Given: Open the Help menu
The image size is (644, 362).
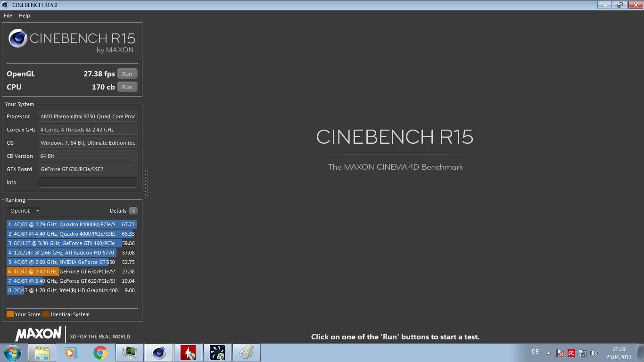Looking at the screenshot, I should (25, 16).
